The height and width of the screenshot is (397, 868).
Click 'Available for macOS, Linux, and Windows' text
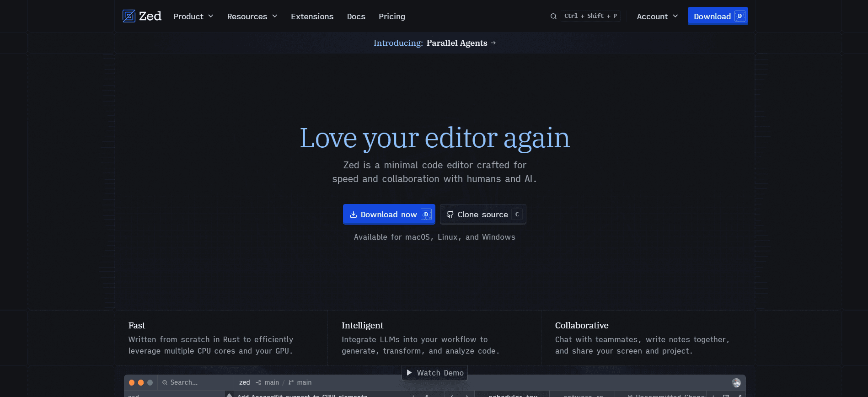(x=434, y=237)
